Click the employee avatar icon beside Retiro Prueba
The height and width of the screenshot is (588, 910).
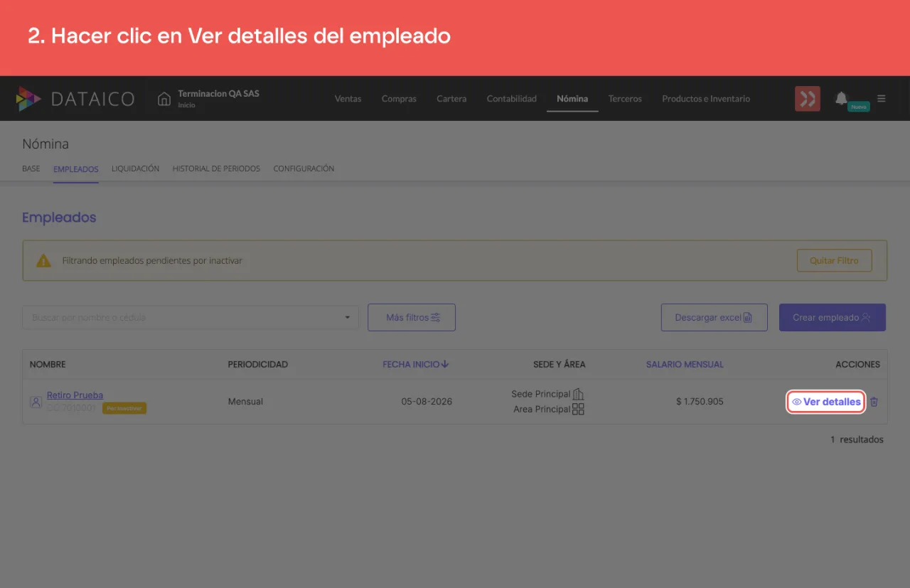click(x=36, y=402)
